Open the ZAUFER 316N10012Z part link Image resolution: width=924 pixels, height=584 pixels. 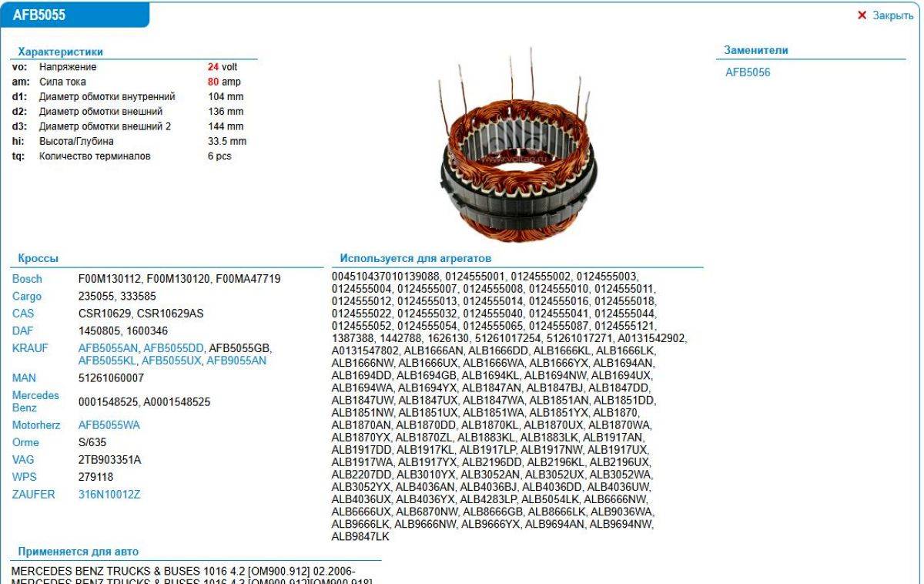pos(109,495)
